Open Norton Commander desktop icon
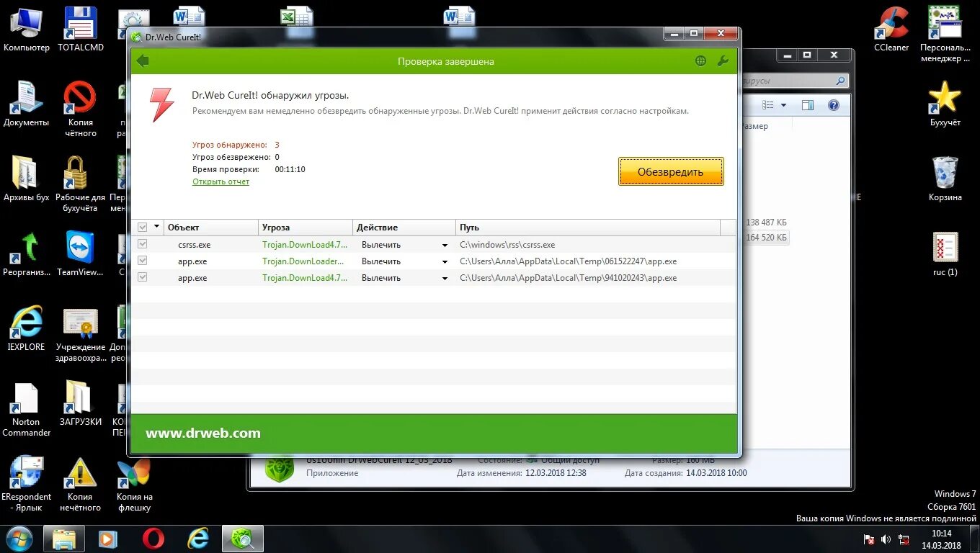Image resolution: width=980 pixels, height=553 pixels. (27, 409)
